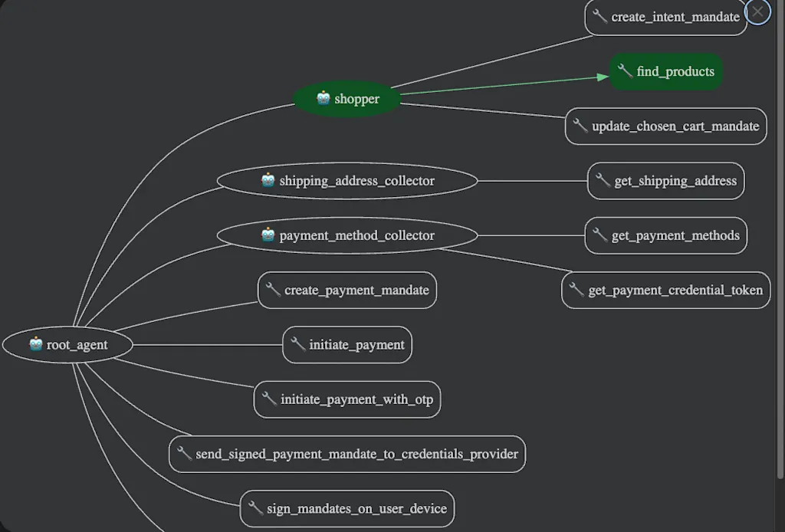Close the agent graph overlay
The width and height of the screenshot is (785, 532).
(x=757, y=11)
